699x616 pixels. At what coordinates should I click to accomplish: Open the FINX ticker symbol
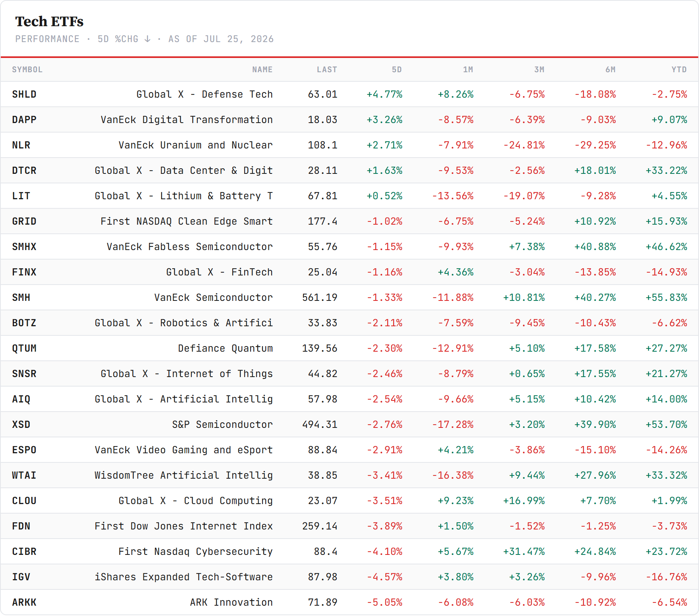pos(24,272)
